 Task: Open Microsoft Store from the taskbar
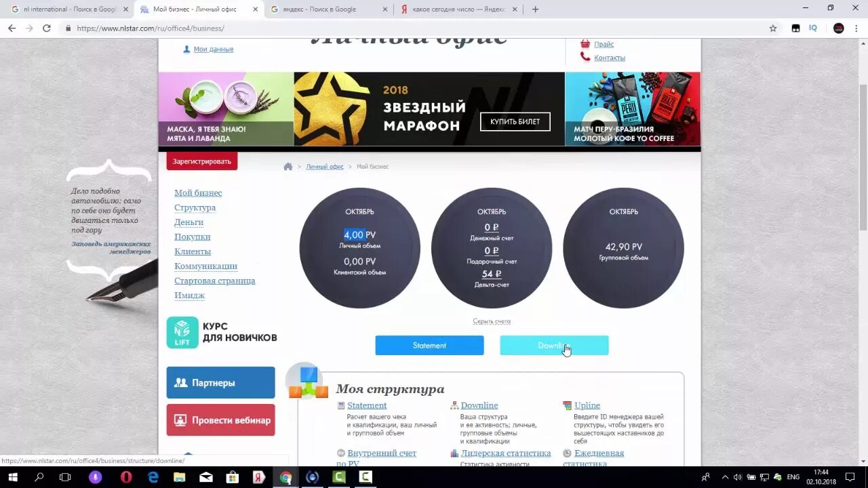click(232, 477)
